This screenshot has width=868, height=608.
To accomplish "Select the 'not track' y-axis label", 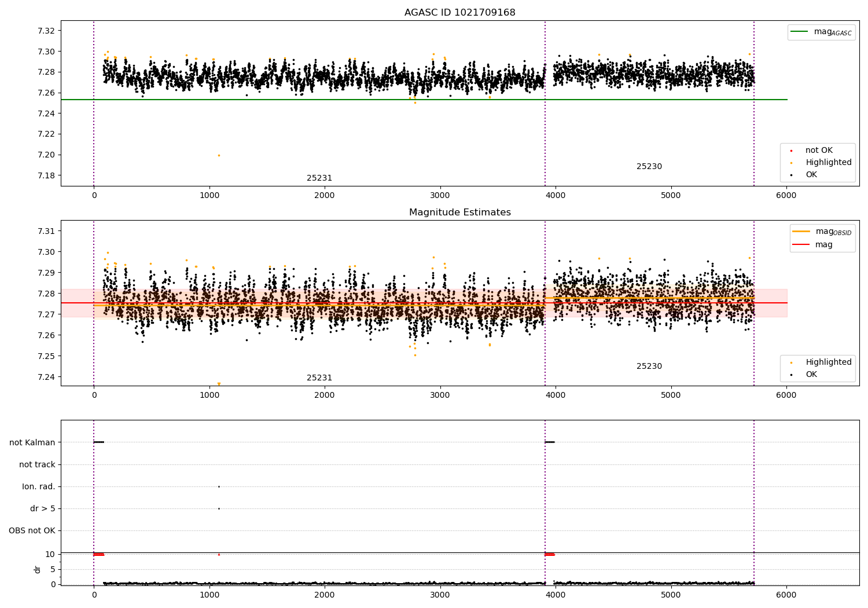I will (x=37, y=464).
